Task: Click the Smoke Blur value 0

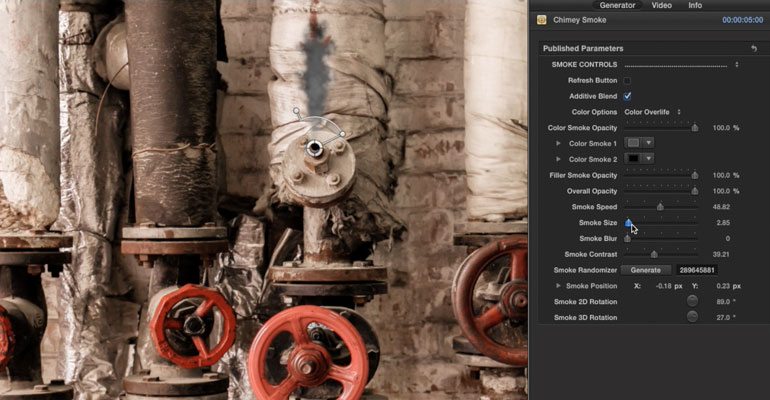Action: click(x=728, y=239)
